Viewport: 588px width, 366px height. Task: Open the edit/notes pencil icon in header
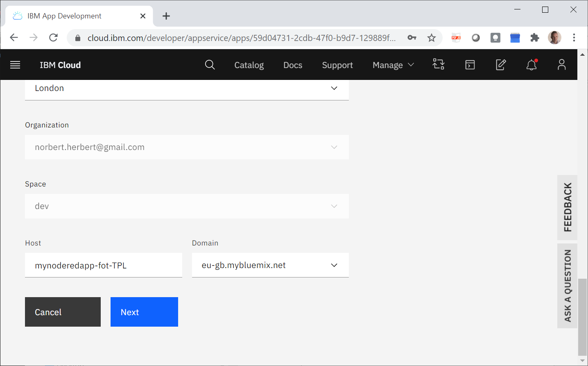point(501,65)
